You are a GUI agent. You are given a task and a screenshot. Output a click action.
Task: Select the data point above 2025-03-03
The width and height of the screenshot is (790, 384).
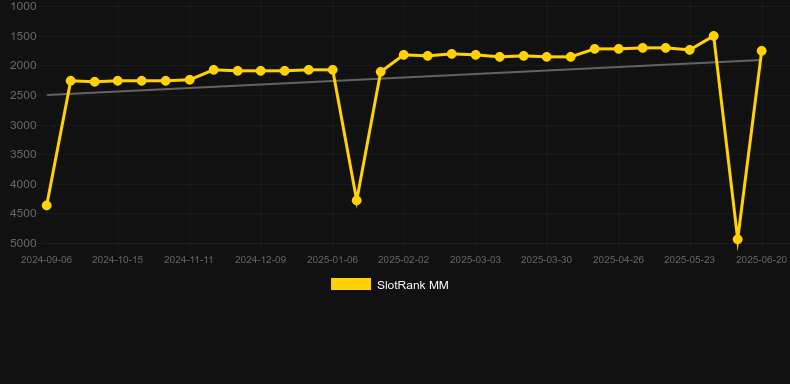tap(475, 55)
